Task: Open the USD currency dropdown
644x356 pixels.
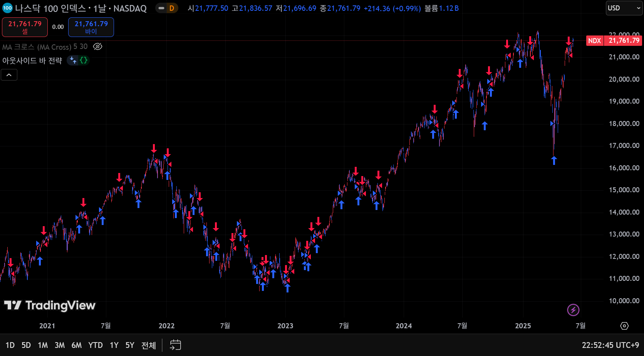Action: pyautogui.click(x=624, y=8)
